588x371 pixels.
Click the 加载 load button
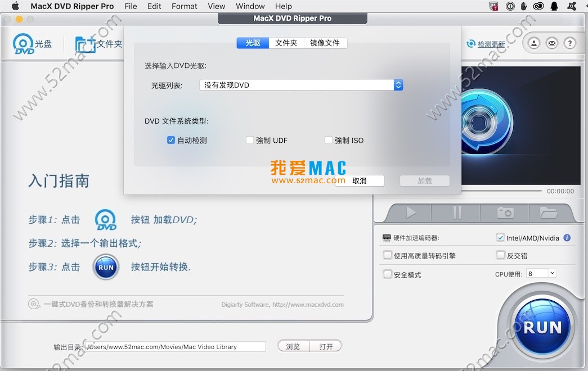424,180
